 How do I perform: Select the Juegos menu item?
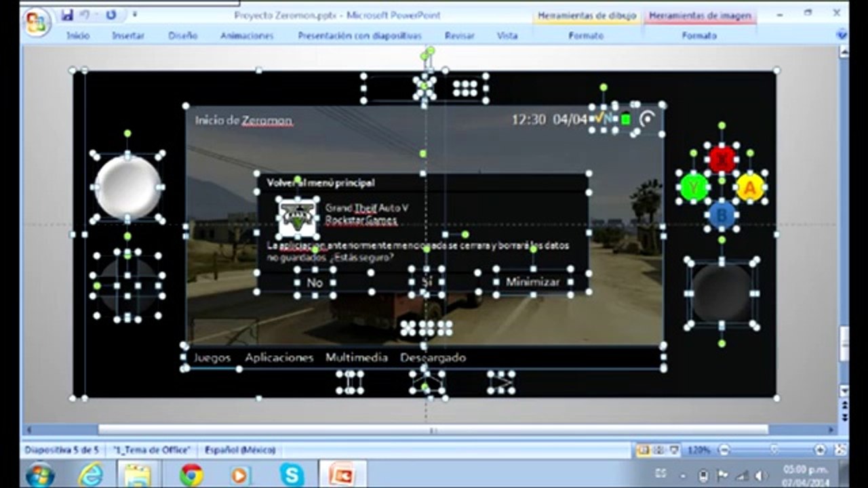click(212, 357)
